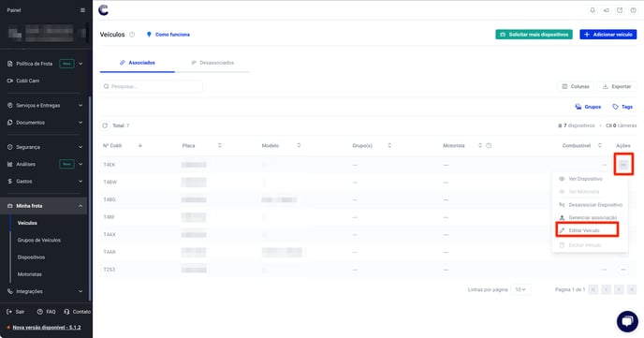The image size is (644, 338).
Task: Click Nova versão disponível link
Action: [x=47, y=328]
